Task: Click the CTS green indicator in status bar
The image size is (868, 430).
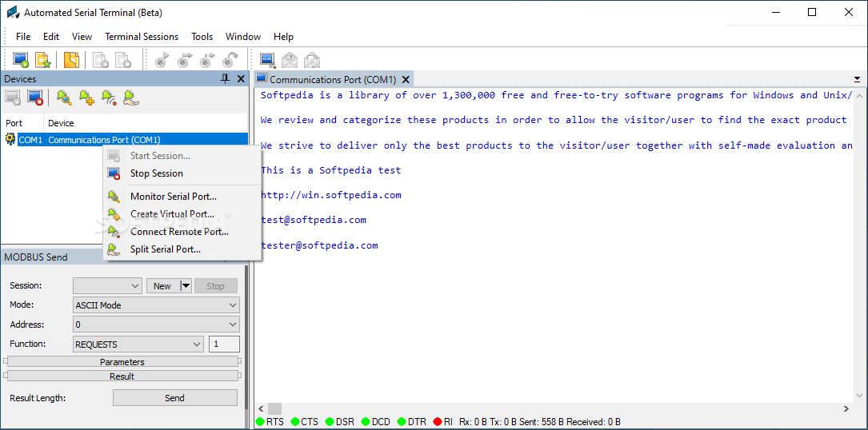Action: (295, 422)
